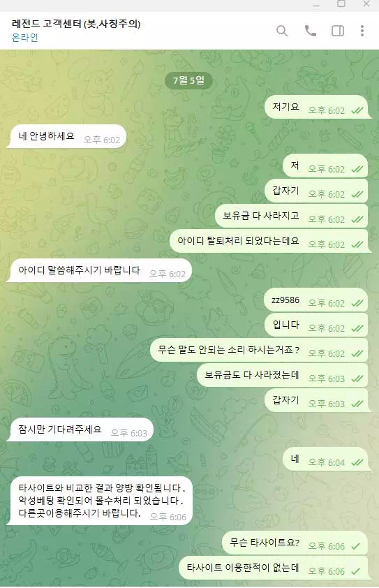Select the zz9586 message bubble
Viewport: 379px width, 588px height.
pyautogui.click(x=315, y=300)
